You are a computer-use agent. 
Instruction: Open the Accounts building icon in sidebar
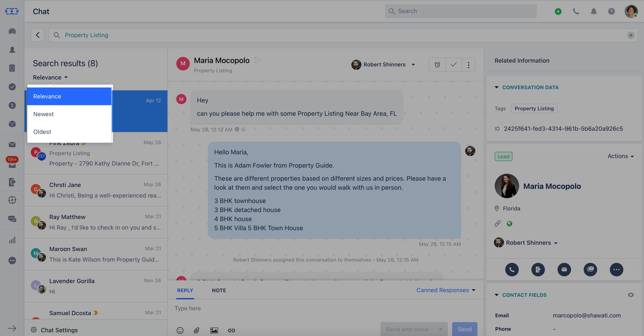click(x=12, y=68)
